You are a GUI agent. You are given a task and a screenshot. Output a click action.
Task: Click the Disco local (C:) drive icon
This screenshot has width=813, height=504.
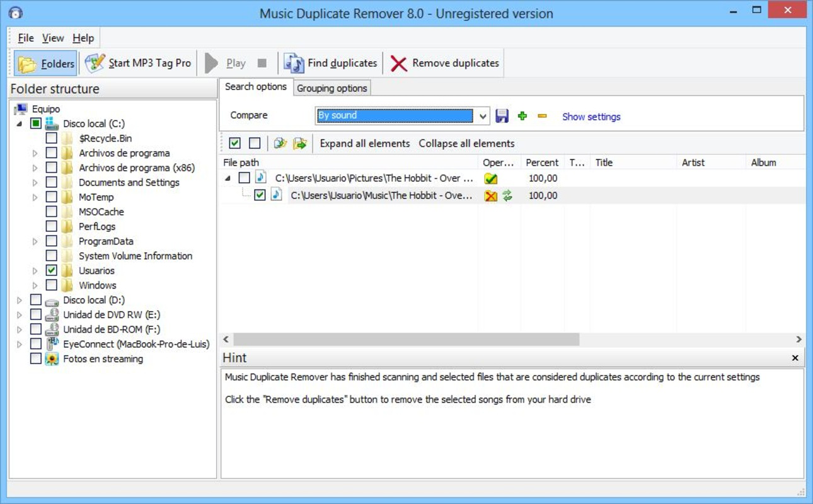tap(52, 124)
